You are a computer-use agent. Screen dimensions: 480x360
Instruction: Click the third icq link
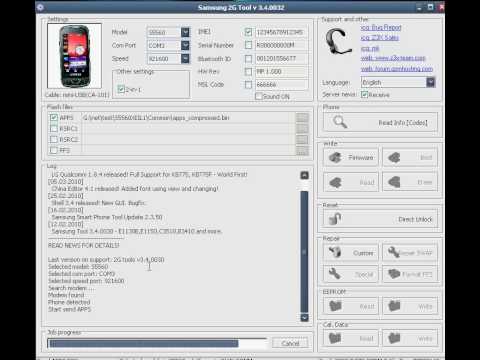(370, 48)
